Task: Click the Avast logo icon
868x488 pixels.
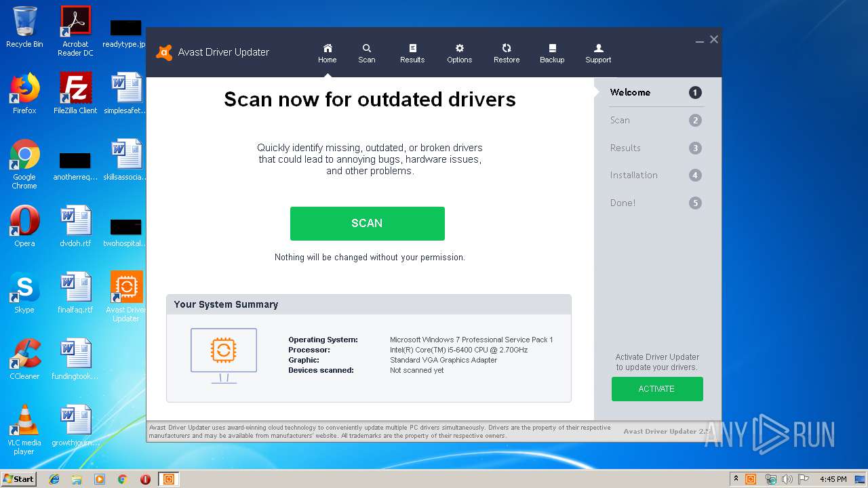Action: pyautogui.click(x=164, y=52)
